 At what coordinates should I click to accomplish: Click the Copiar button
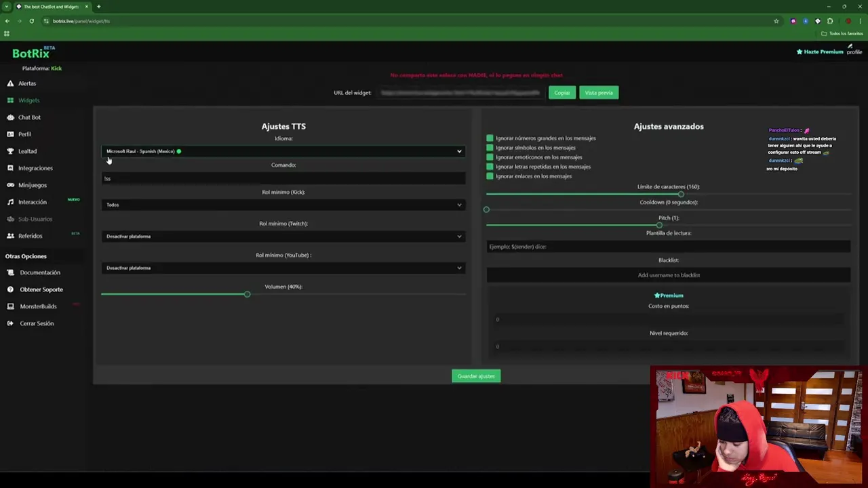(x=561, y=93)
